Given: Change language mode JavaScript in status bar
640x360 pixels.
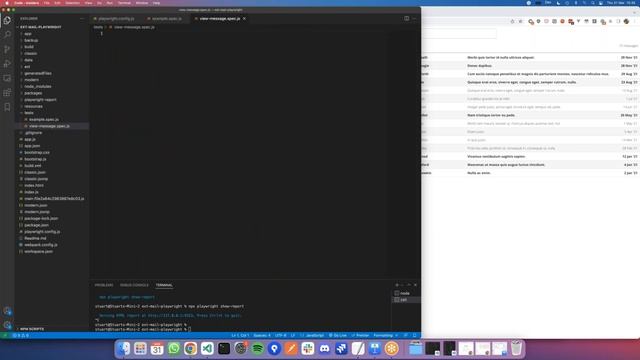Looking at the screenshot, I should pyautogui.click(x=315, y=336).
